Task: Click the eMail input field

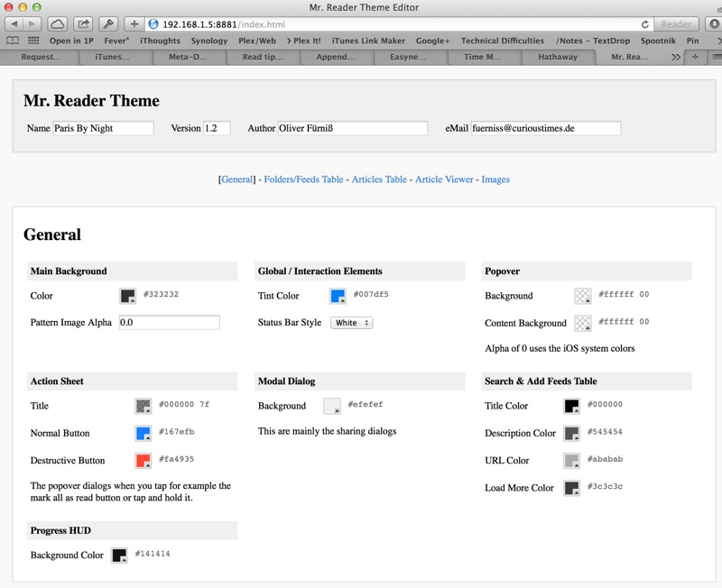Action: [x=546, y=128]
